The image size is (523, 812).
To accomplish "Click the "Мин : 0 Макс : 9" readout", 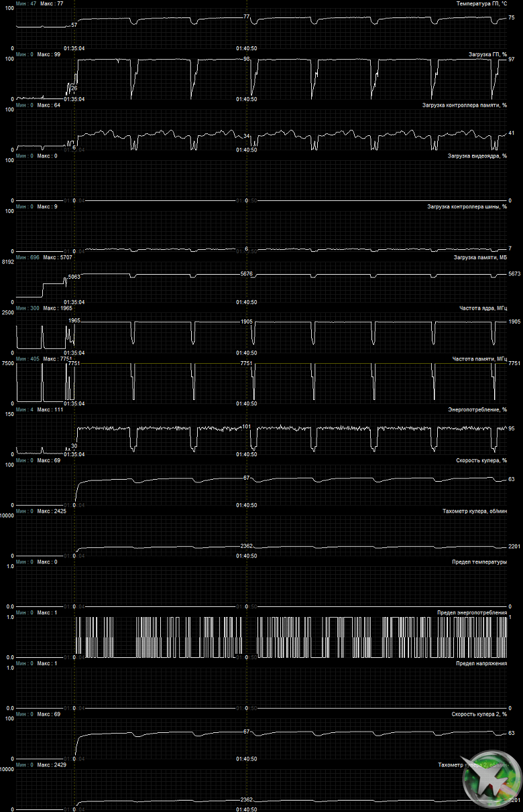I will tap(37, 206).
